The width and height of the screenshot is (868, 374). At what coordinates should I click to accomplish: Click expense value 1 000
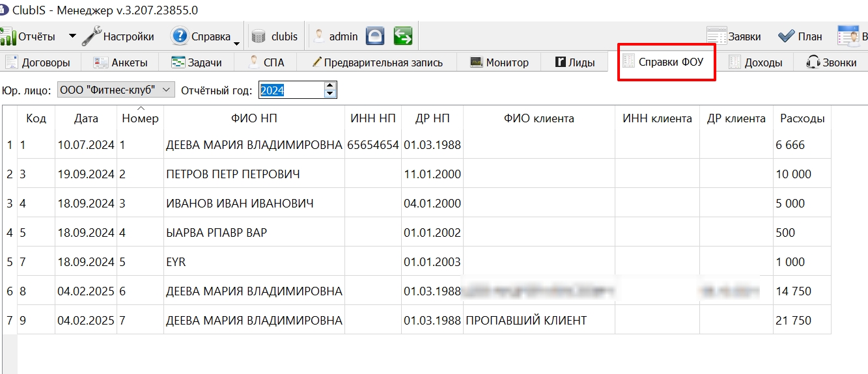(x=802, y=262)
